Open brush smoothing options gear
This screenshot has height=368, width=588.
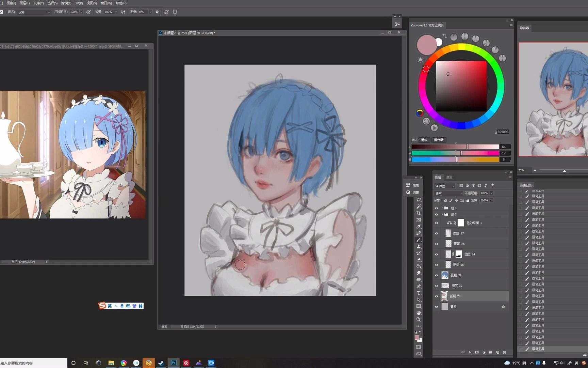tap(157, 12)
